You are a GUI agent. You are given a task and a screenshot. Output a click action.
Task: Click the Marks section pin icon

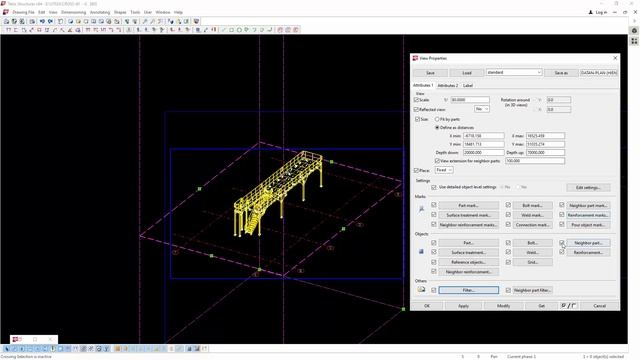tap(421, 209)
